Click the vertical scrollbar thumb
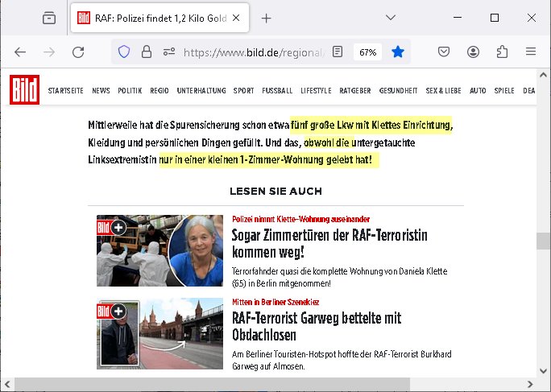Image resolution: width=551 pixels, height=392 pixels. point(543,241)
